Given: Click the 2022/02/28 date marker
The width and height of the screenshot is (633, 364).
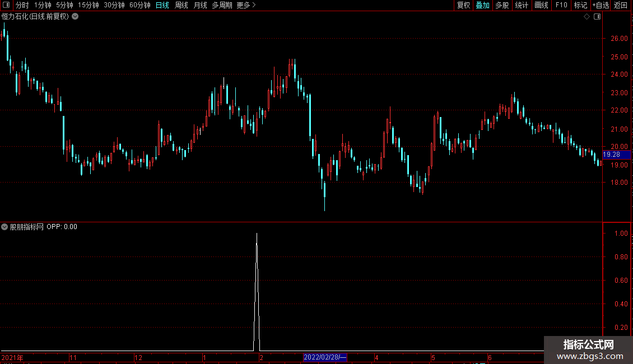Looking at the screenshot, I should tap(325, 357).
